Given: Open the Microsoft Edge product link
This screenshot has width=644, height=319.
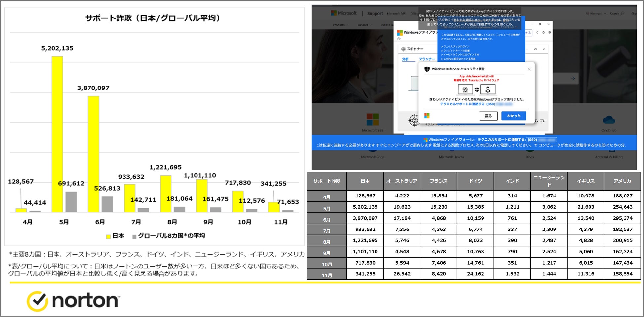Looking at the screenshot, I should pyautogui.click(x=373, y=157).
